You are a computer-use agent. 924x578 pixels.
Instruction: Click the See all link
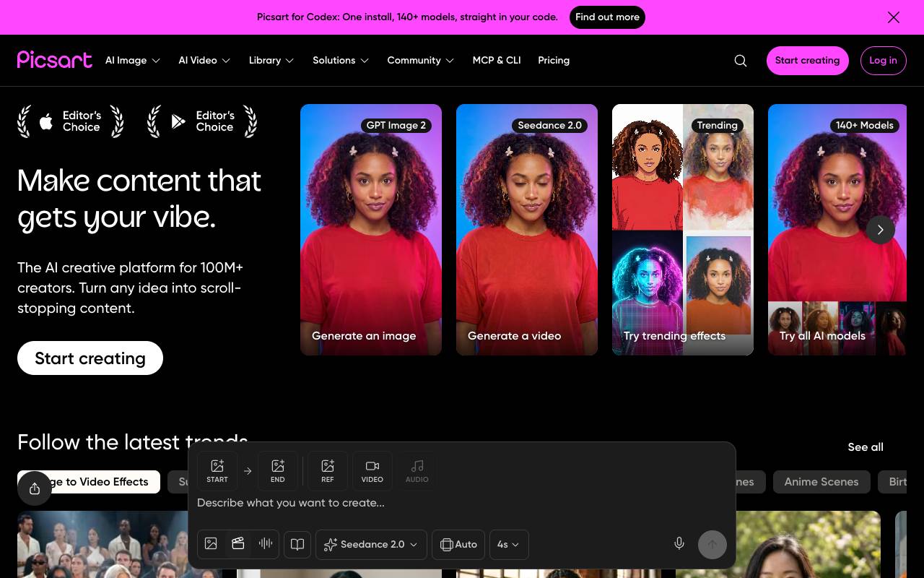coord(866,447)
